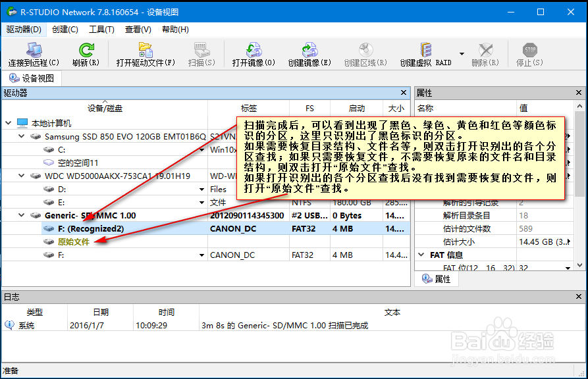
Task: Click the 停止 stop icon
Action: pos(529,50)
